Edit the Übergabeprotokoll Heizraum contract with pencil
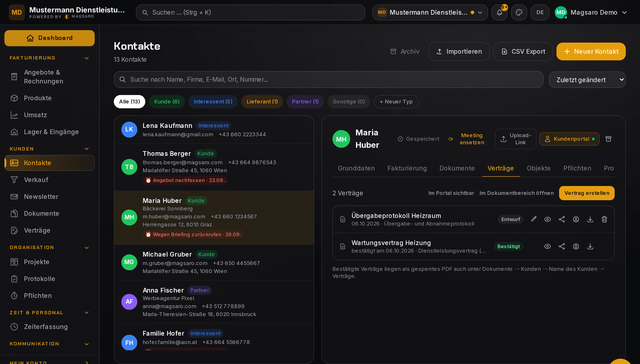This screenshot has height=364, width=640. tap(534, 219)
